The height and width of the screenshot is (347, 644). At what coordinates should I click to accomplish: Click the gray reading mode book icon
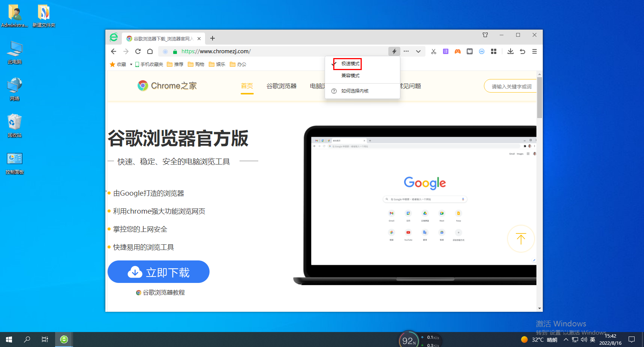[470, 51]
